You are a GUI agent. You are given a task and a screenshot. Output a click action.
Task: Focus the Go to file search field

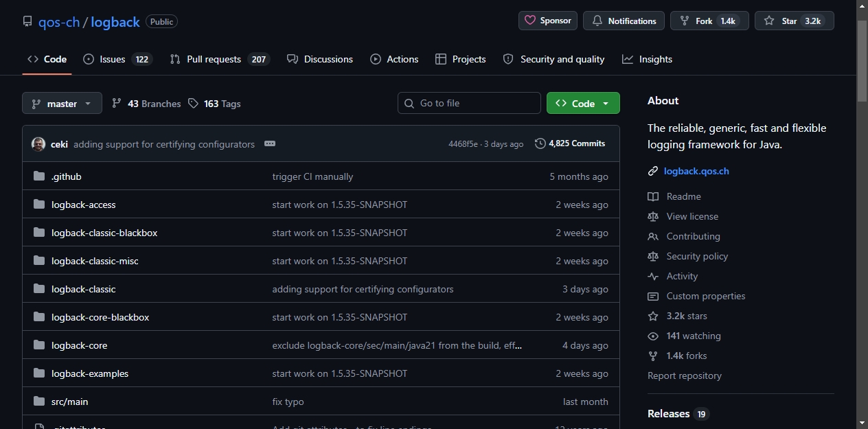click(470, 103)
